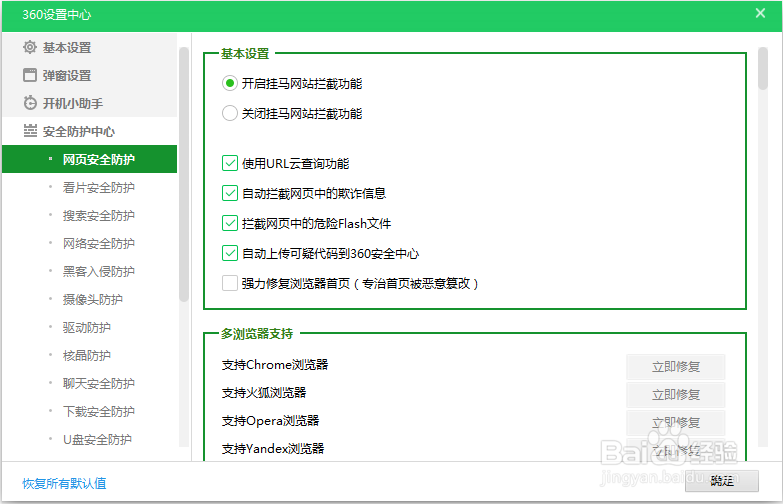Select 看片安全防护 in sidebar
This screenshot has width=783, height=504.
pyautogui.click(x=99, y=187)
